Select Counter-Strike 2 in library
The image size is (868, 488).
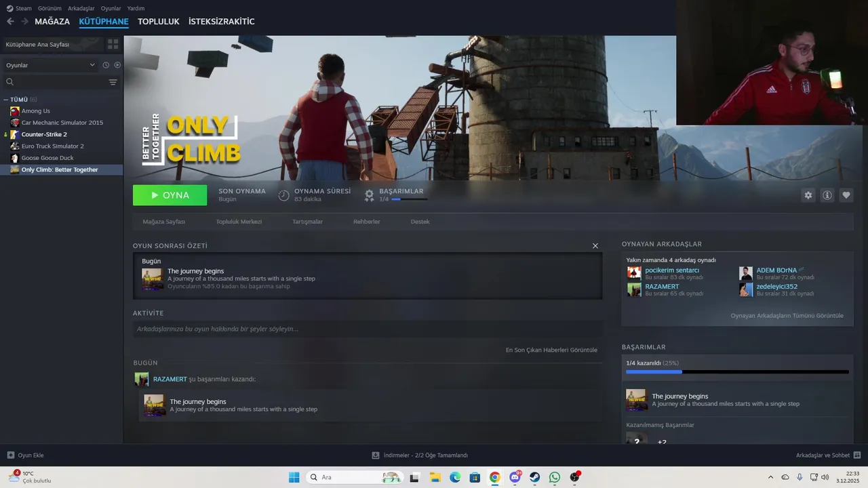(x=44, y=134)
